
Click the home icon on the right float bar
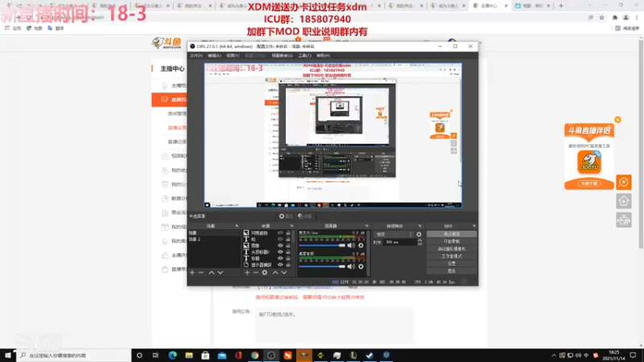pyautogui.click(x=623, y=201)
